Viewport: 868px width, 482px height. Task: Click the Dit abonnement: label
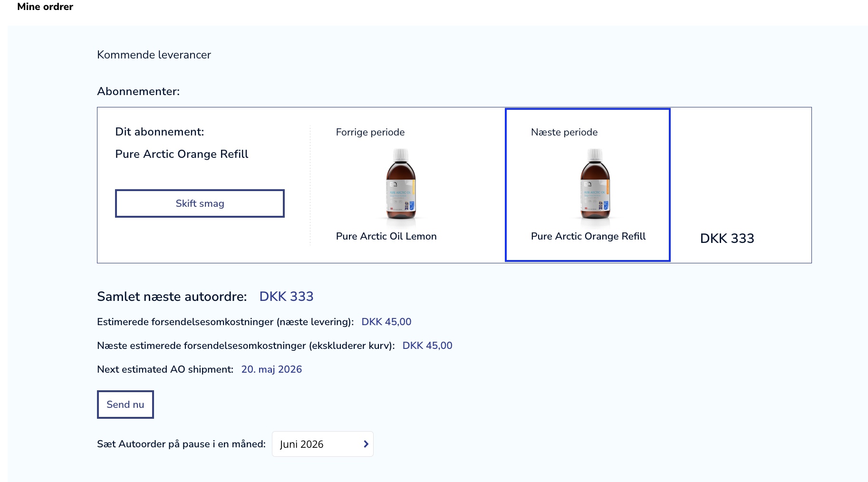[160, 132]
